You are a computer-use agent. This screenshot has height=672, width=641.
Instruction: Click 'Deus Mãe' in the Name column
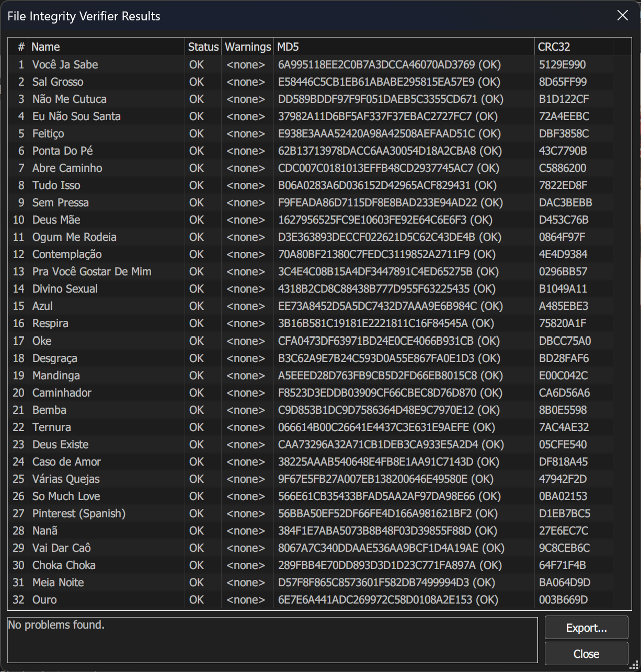56,219
